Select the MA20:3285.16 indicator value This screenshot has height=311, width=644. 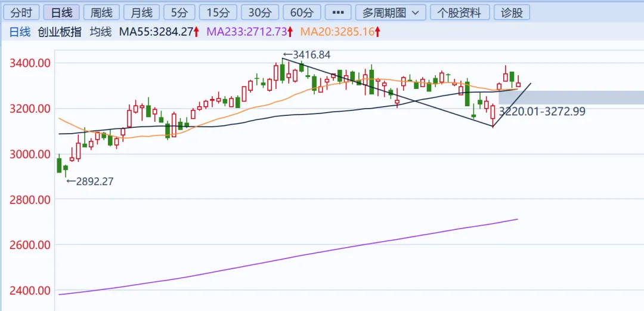click(x=340, y=32)
